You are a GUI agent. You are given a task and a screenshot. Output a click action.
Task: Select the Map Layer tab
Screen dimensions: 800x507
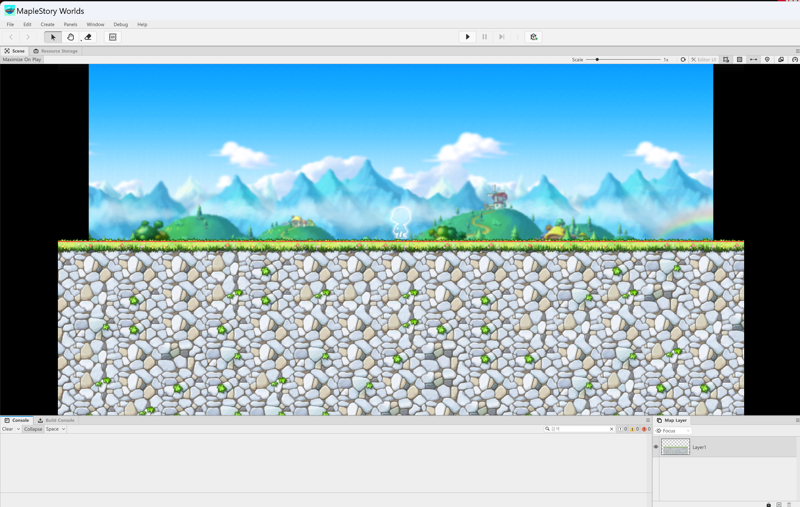pos(671,420)
